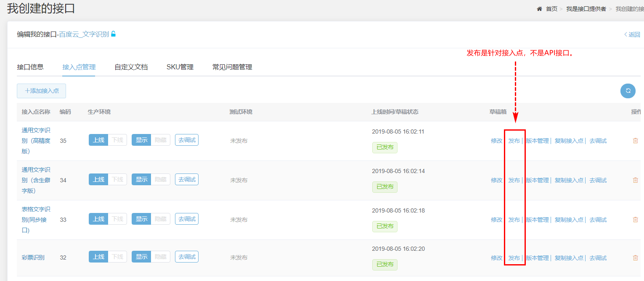Click trash icon for row with code 33
This screenshot has width=644, height=281.
coord(635,220)
